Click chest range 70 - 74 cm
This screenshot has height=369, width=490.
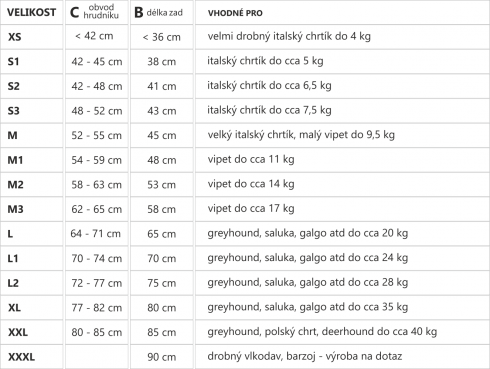coord(97,258)
